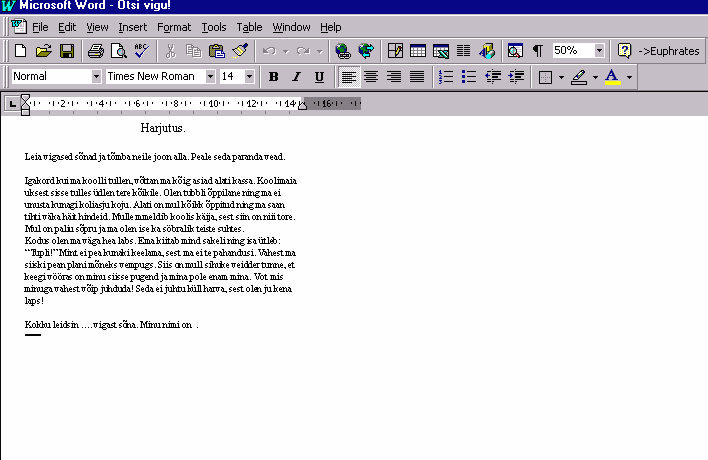Click the Print Preview icon

118,50
